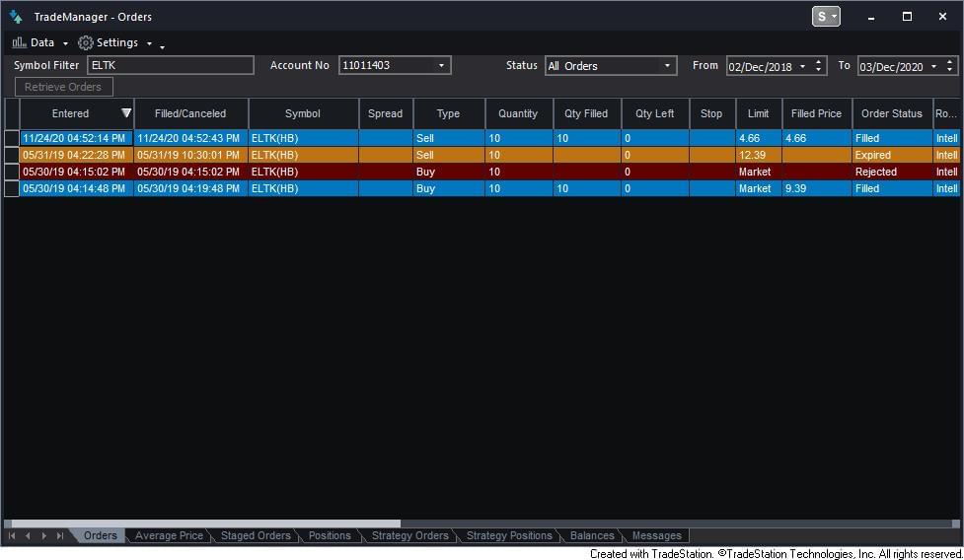Screen dimensions: 964x560
Task: Click the TradeManager app icon in title bar
Action: click(16, 17)
